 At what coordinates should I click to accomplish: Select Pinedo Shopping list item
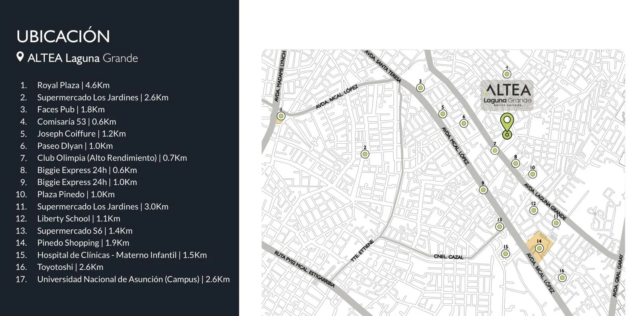(x=83, y=243)
